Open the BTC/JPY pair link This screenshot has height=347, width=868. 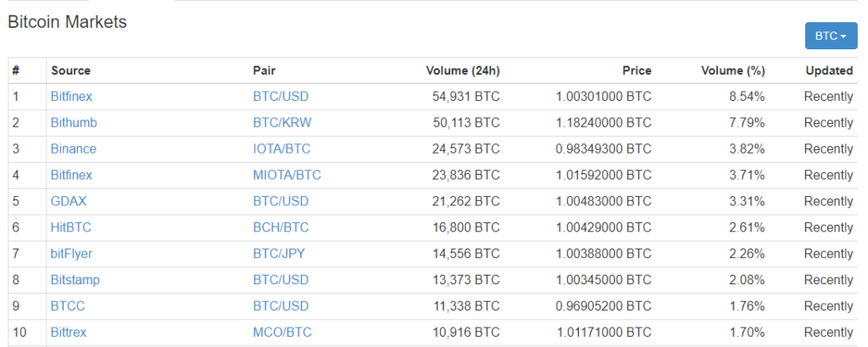coord(279,254)
